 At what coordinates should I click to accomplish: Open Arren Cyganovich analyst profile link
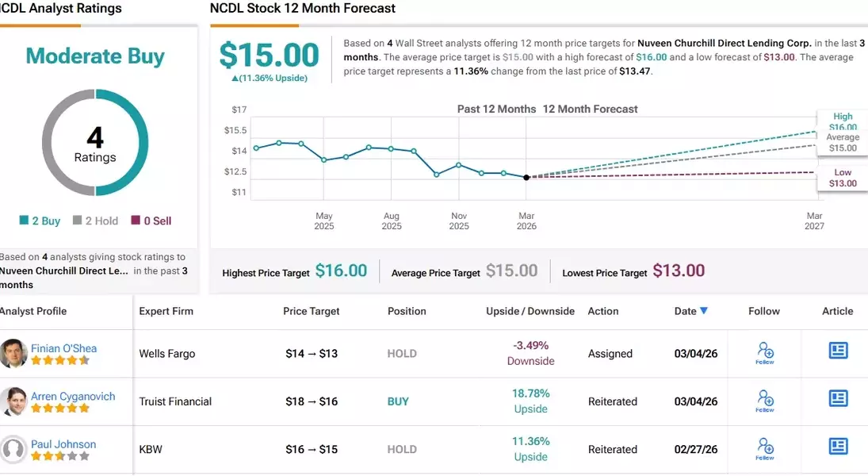pyautogui.click(x=73, y=396)
